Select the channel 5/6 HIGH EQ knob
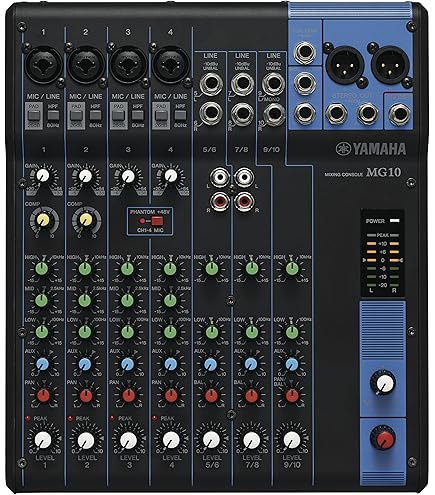 tap(211, 268)
